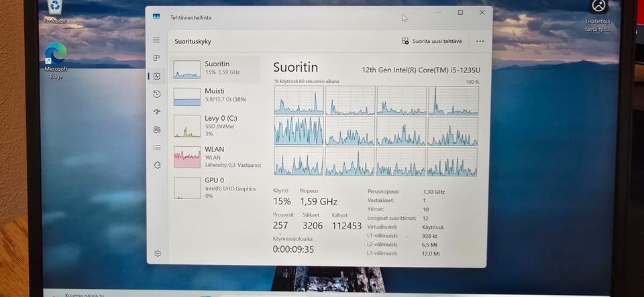644x297 pixels.
Task: Click the Loogiset suorittimet value 12
Action: 425,219
